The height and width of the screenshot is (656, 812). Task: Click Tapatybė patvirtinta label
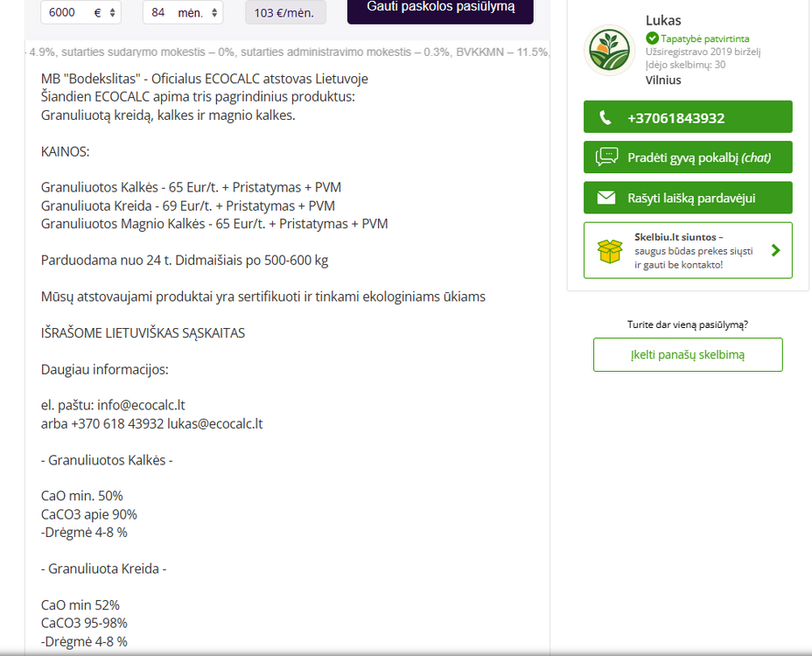pos(704,38)
